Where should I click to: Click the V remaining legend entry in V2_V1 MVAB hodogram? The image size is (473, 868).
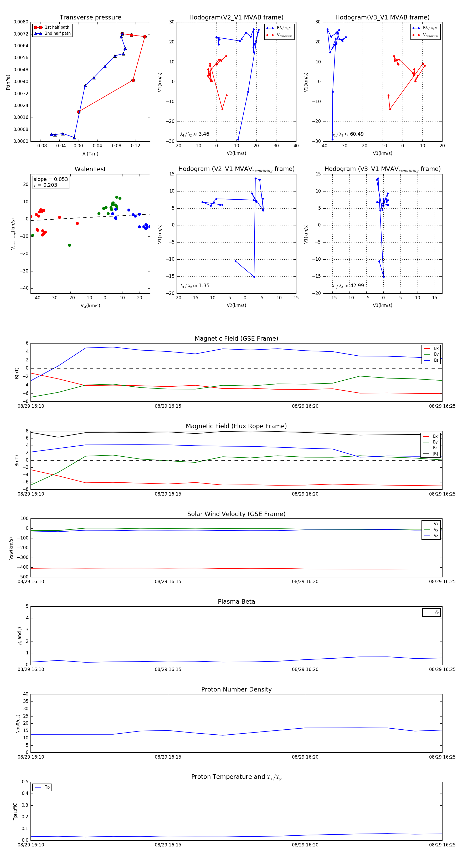(x=279, y=35)
